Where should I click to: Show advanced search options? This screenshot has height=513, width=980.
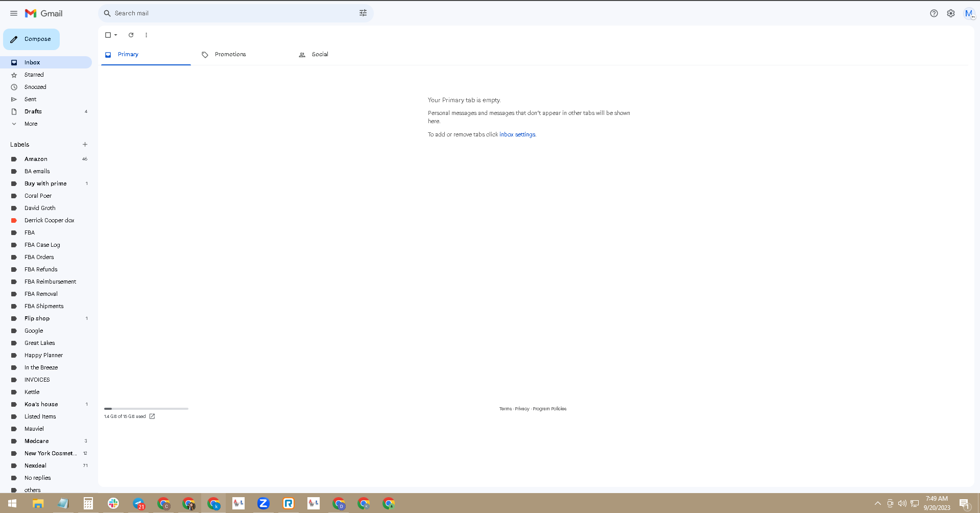tap(363, 13)
